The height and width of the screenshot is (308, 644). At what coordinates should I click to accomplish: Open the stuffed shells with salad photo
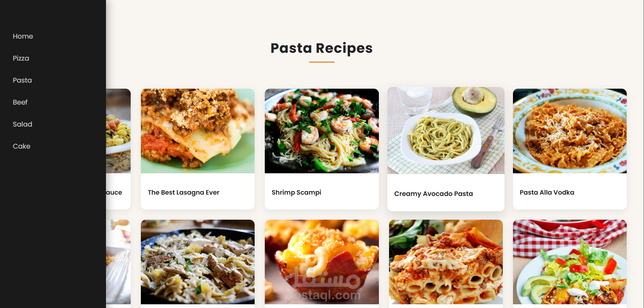coord(570,262)
